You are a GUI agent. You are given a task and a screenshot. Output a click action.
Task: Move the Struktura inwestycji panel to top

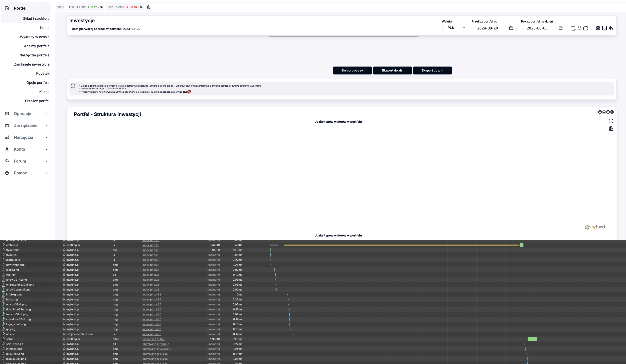pos(608,112)
